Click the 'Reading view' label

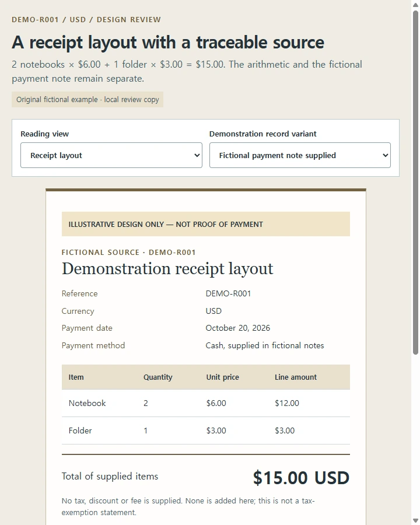[44, 134]
